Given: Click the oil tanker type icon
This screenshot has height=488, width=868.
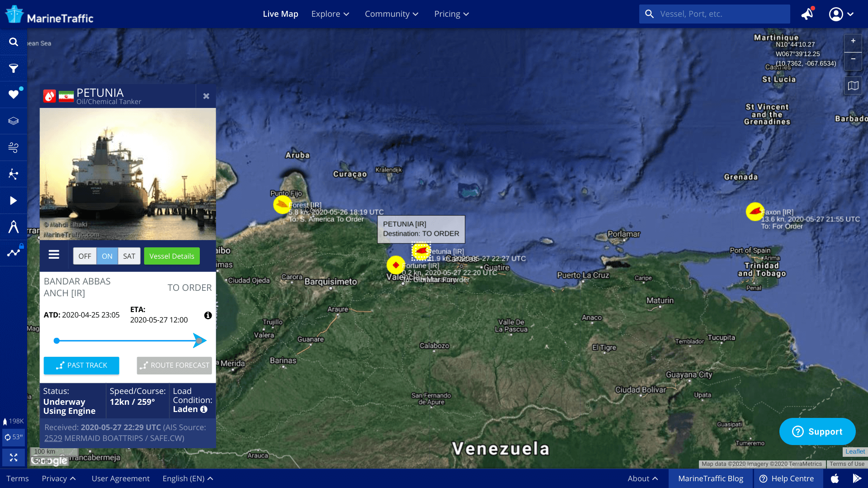Looking at the screenshot, I should pos(49,96).
